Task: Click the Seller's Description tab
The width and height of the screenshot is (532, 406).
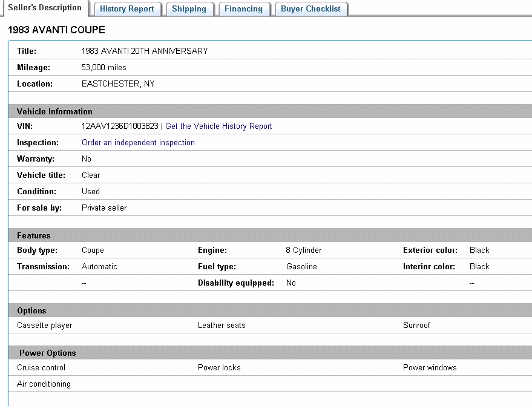Action: (45, 8)
